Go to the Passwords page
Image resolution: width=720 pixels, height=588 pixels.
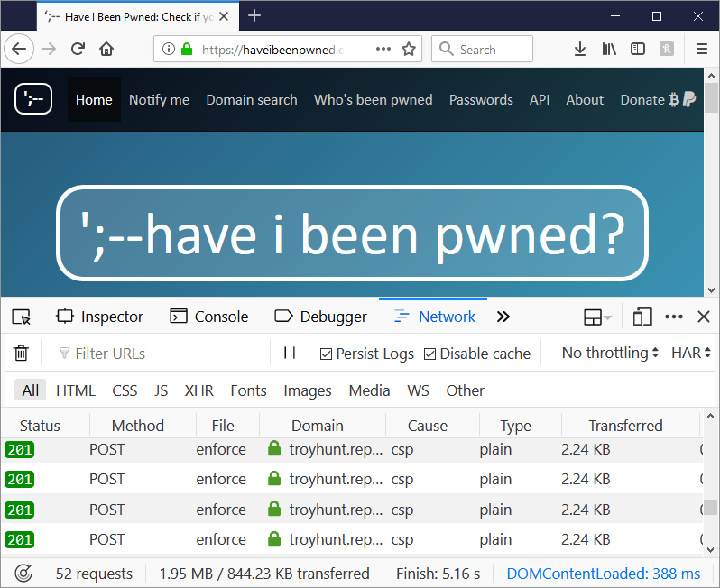(481, 99)
